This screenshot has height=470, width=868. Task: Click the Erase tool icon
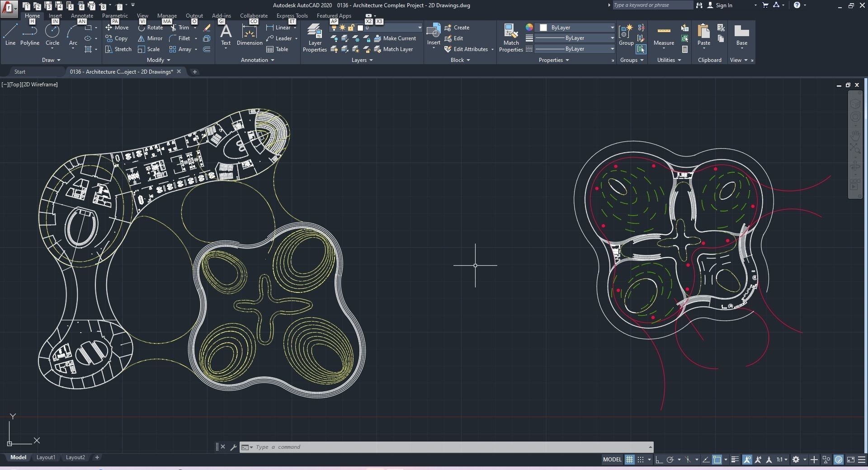[x=207, y=28]
